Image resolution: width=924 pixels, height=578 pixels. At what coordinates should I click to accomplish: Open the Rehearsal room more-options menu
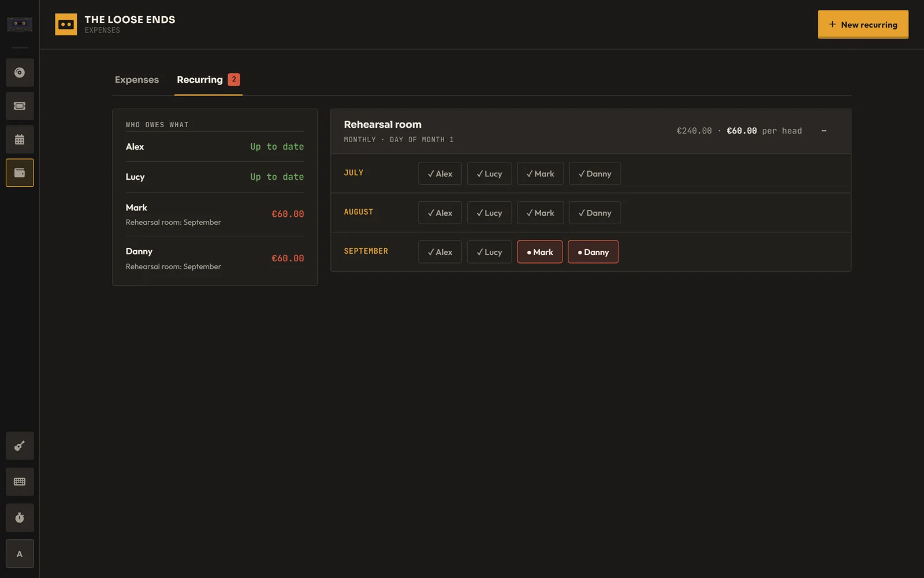point(824,131)
